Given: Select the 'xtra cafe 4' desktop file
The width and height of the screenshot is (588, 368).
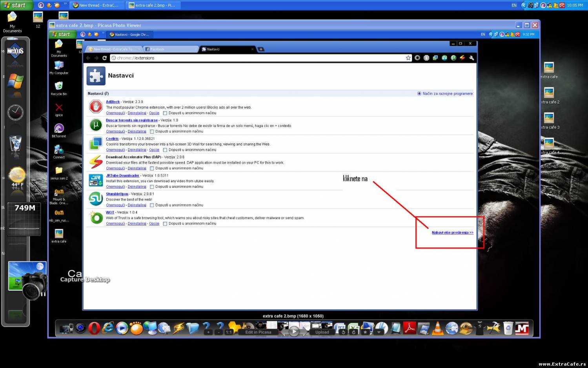Looking at the screenshot, I should (549, 146).
